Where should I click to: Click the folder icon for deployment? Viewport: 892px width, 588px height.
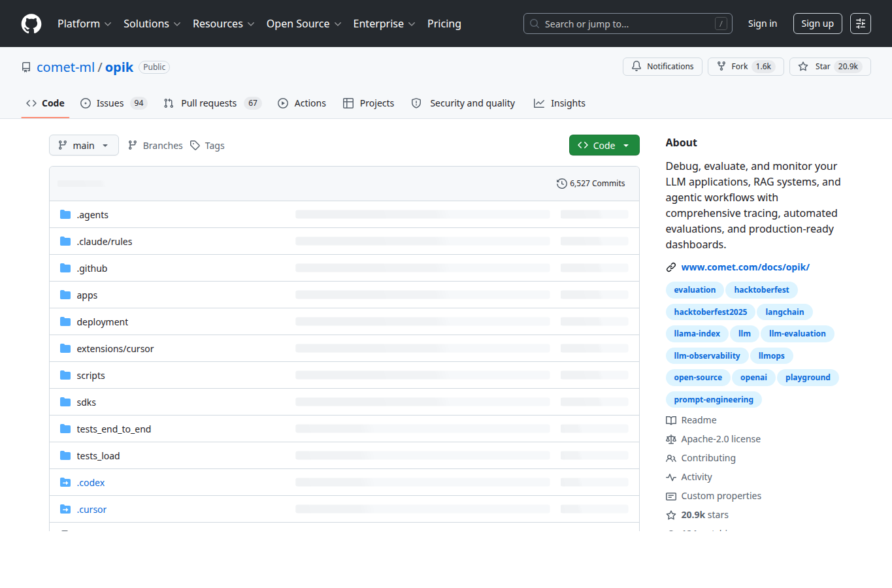(x=65, y=322)
